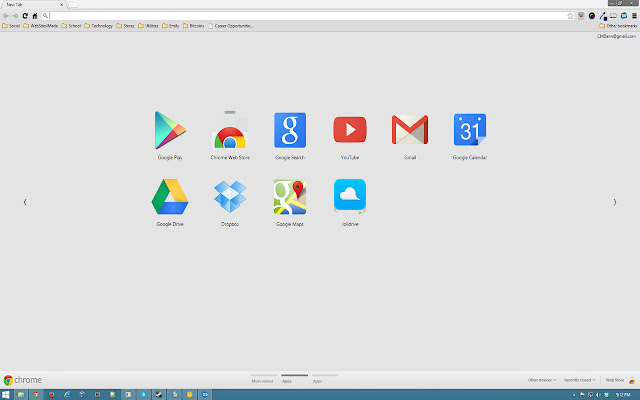Go to the home page
This screenshot has height=400, width=640.
pyautogui.click(x=35, y=16)
